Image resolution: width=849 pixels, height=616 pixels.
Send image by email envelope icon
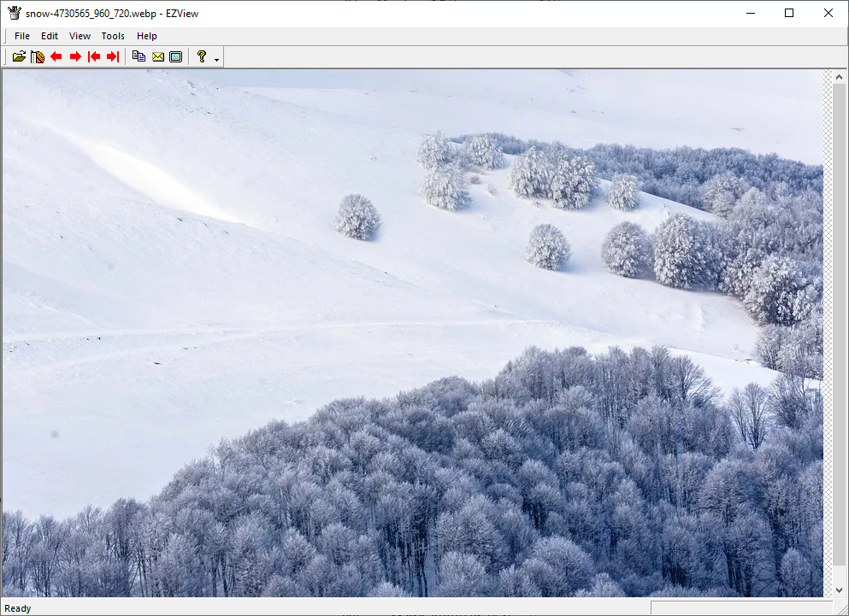click(158, 56)
